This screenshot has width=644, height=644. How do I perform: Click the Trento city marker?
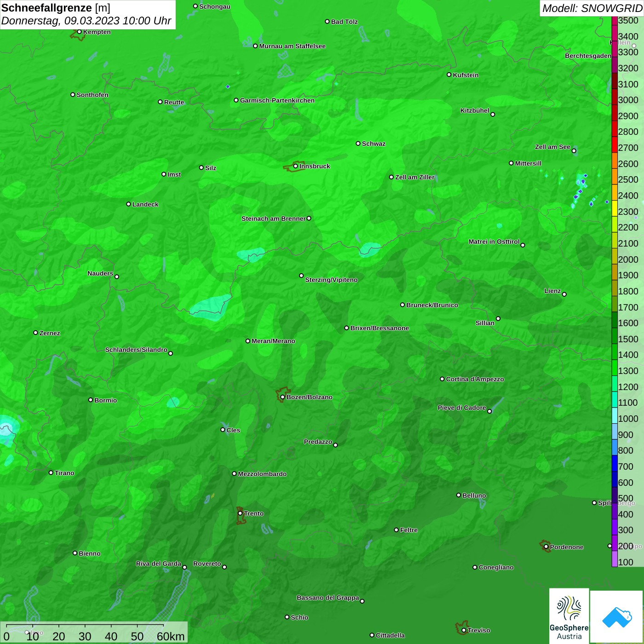(240, 513)
